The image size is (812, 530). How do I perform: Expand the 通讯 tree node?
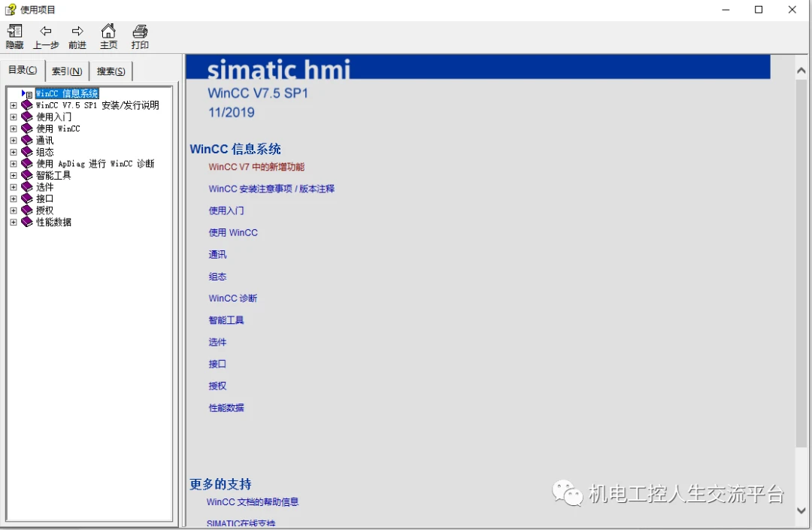[x=14, y=141]
